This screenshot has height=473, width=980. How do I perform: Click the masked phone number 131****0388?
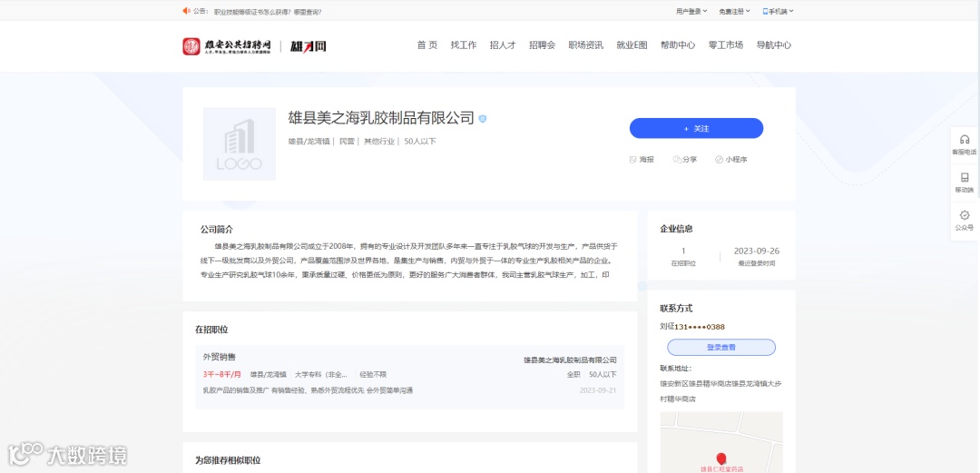700,327
